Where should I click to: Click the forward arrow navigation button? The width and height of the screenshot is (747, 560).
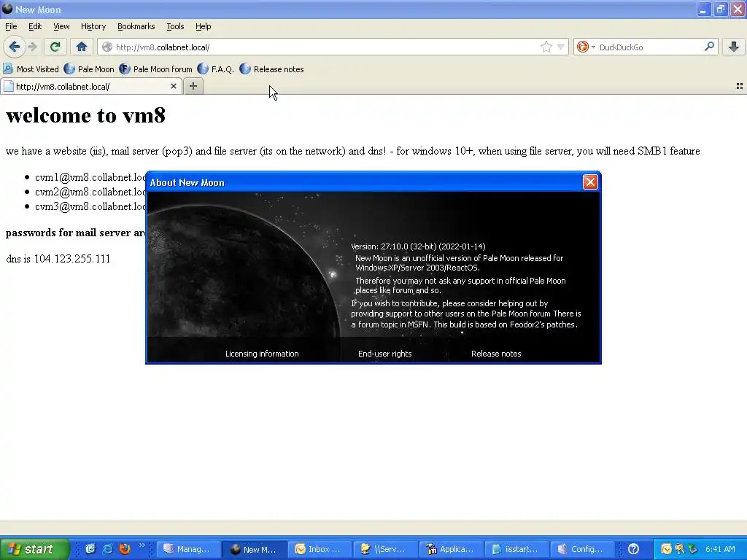[x=32, y=47]
